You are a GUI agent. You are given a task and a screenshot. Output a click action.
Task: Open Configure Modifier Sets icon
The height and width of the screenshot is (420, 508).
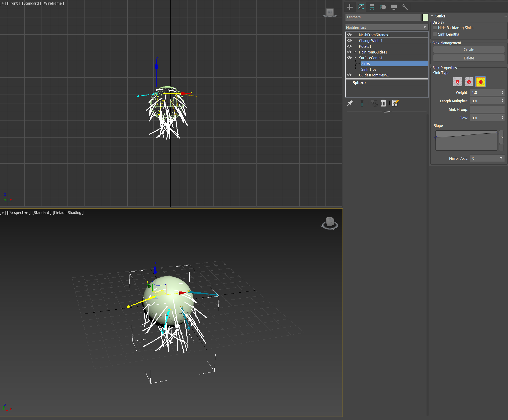coord(395,103)
